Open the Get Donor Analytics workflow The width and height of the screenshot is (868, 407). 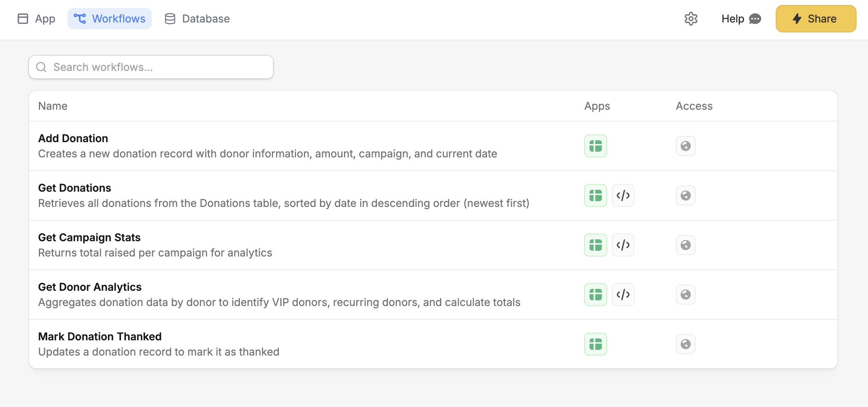pyautogui.click(x=90, y=287)
